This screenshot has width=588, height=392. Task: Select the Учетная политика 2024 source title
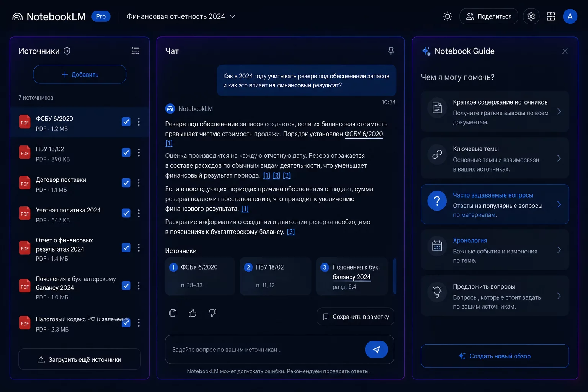(x=68, y=210)
